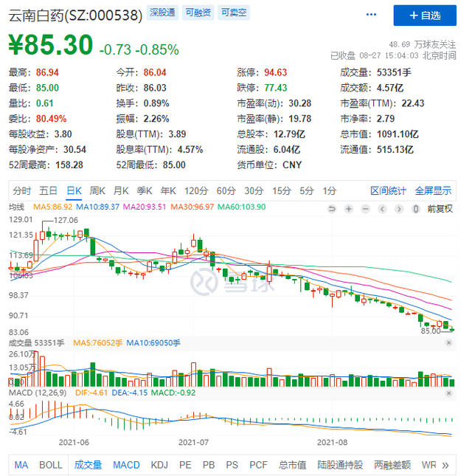Click the 52周最高 value 158.28
This screenshot has width=472, height=476.
point(69,165)
